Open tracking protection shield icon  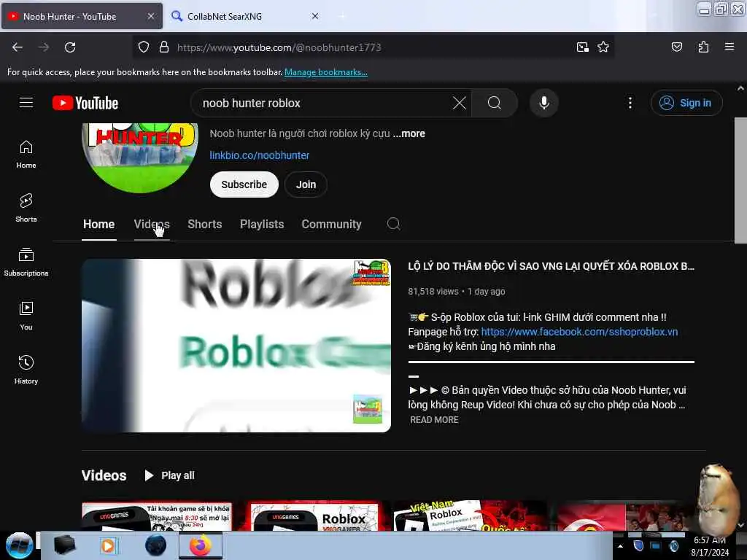144,47
